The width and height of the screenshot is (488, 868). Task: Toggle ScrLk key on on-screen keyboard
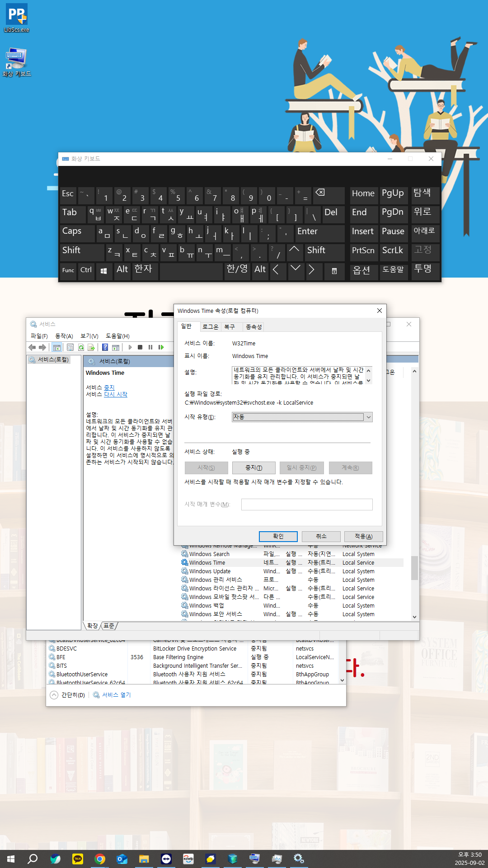coord(394,252)
